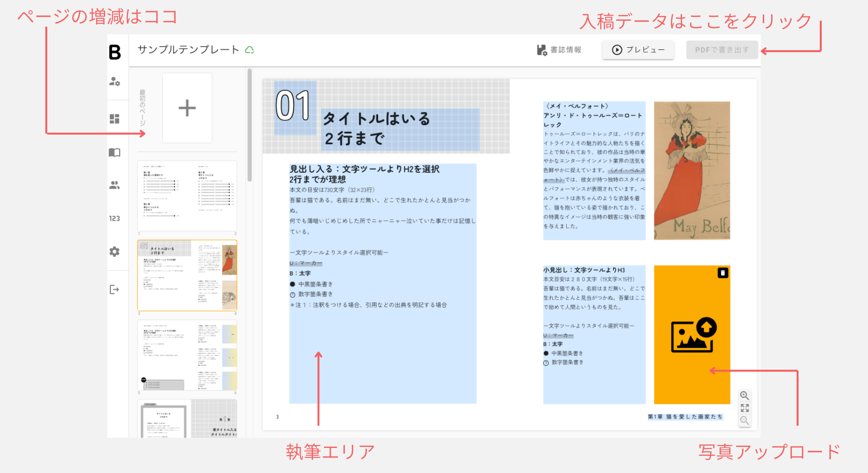Zoom in using the magnifier plus icon
The image size is (868, 473).
click(x=744, y=396)
